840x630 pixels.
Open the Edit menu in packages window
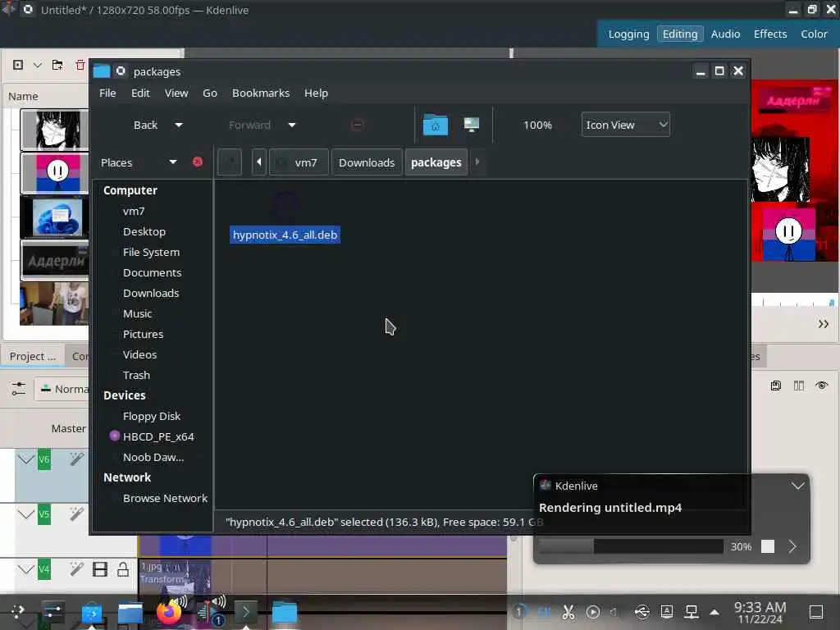(x=140, y=93)
